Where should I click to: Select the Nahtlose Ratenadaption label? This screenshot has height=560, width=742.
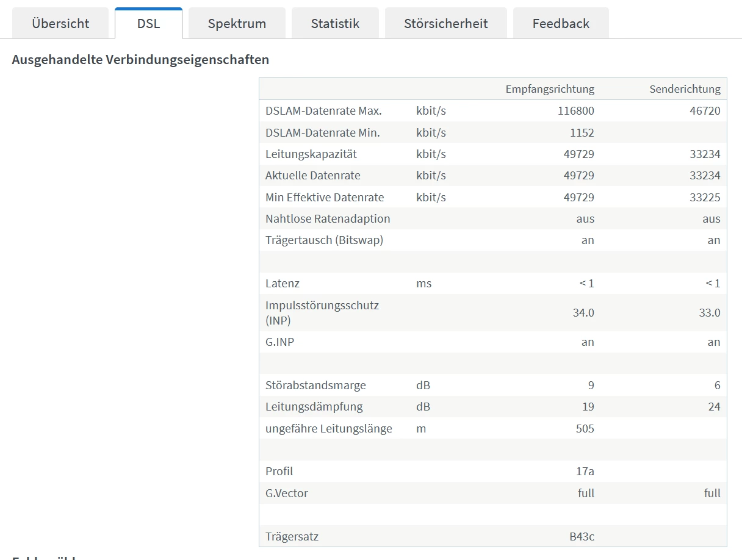pos(328,219)
